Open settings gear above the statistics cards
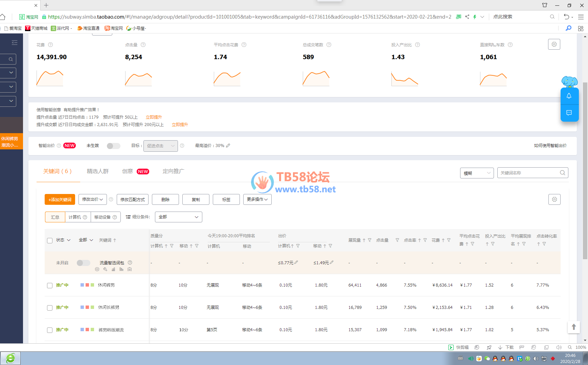 [x=554, y=44]
